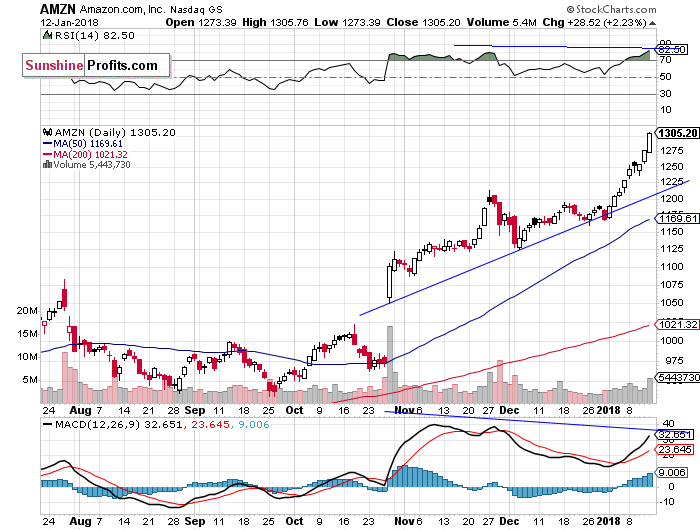Click the MA(50) 1169.61 legend entry
Screen dimensions: 700x530
(88, 144)
